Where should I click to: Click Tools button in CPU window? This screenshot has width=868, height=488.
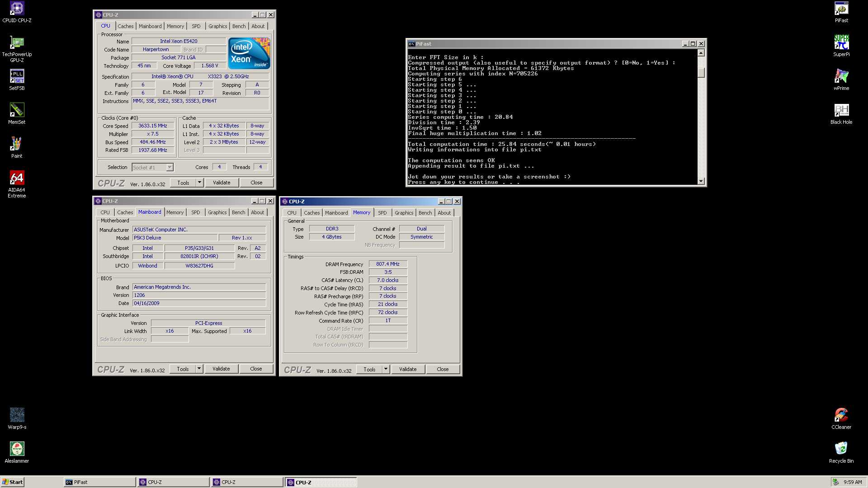[x=183, y=183]
